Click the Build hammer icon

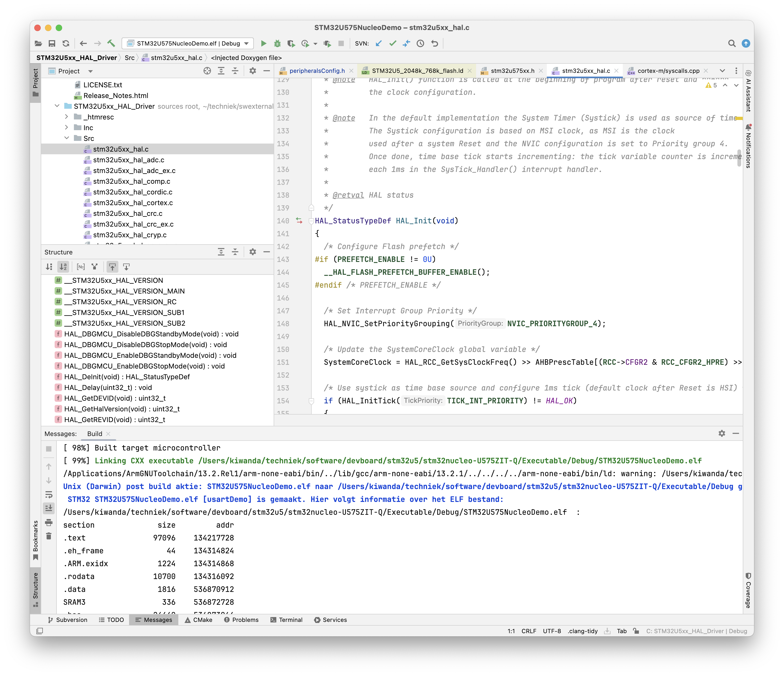click(x=111, y=44)
